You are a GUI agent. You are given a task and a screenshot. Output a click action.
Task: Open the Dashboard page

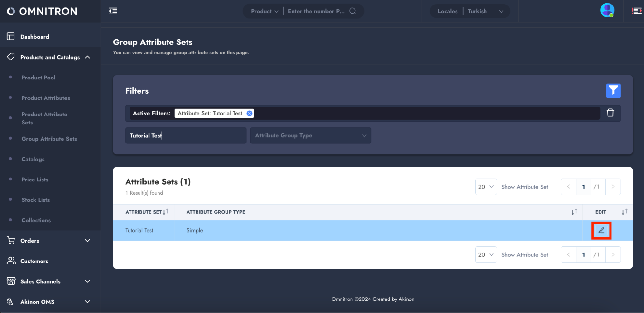[34, 37]
